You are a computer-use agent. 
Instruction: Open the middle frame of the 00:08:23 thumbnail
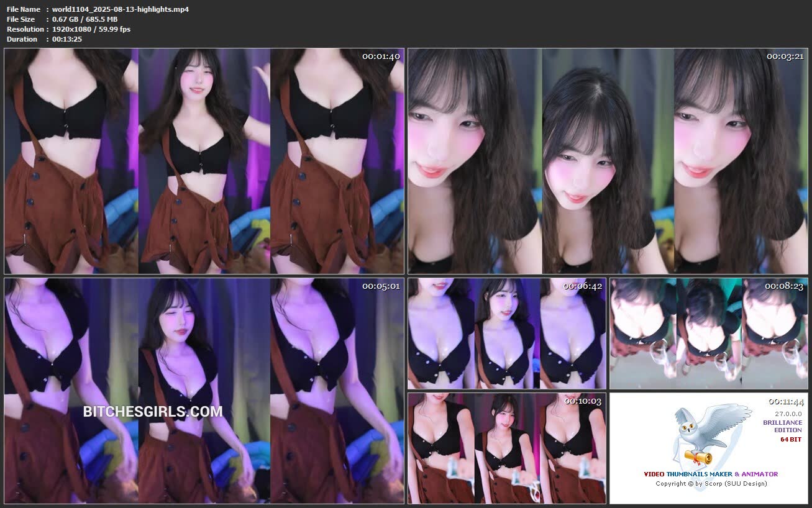pos(708,333)
